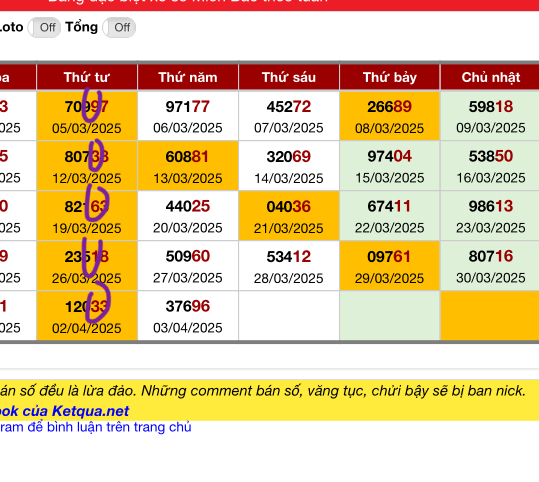Screen dimensions: 539x482
Task: Click result 53412 dated 28/03/2025
Action: [289, 266]
